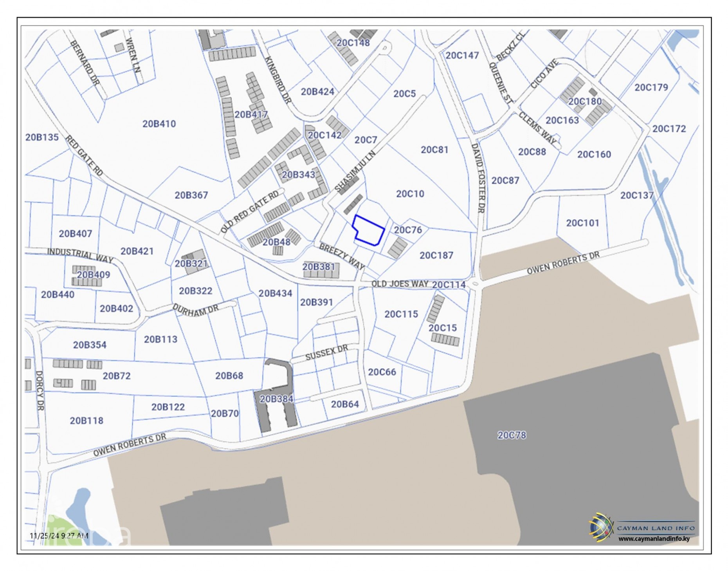Click parcel label 20C78
The width and height of the screenshot is (728, 571).
click(x=512, y=435)
